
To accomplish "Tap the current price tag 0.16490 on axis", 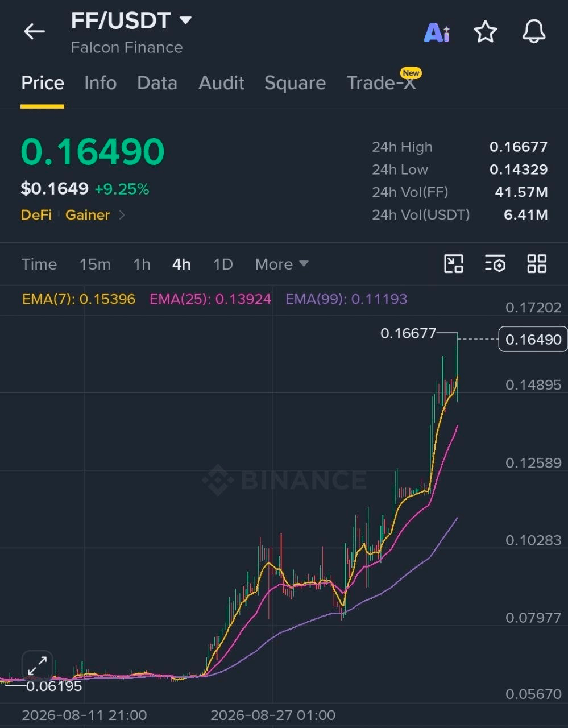I will (x=533, y=340).
